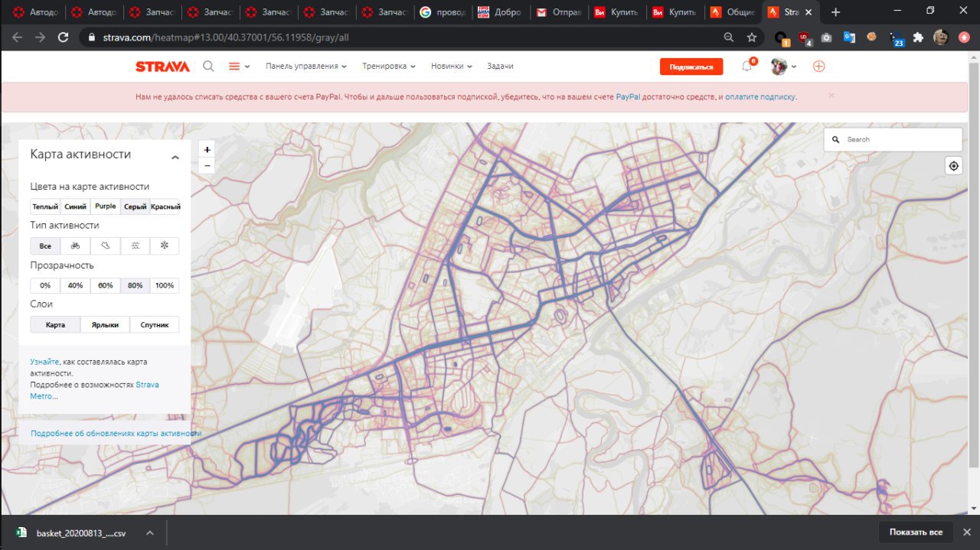Expand the Новинки menu
980x550 pixels.
pyautogui.click(x=451, y=67)
